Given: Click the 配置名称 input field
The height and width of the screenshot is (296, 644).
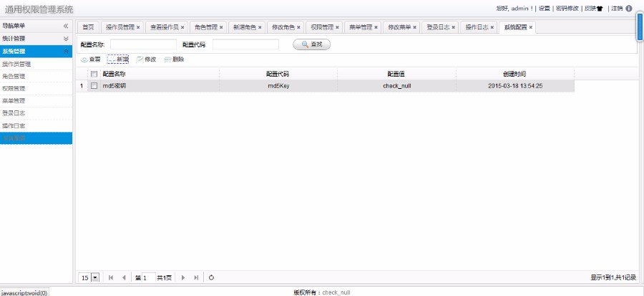Looking at the screenshot, I should (143, 44).
